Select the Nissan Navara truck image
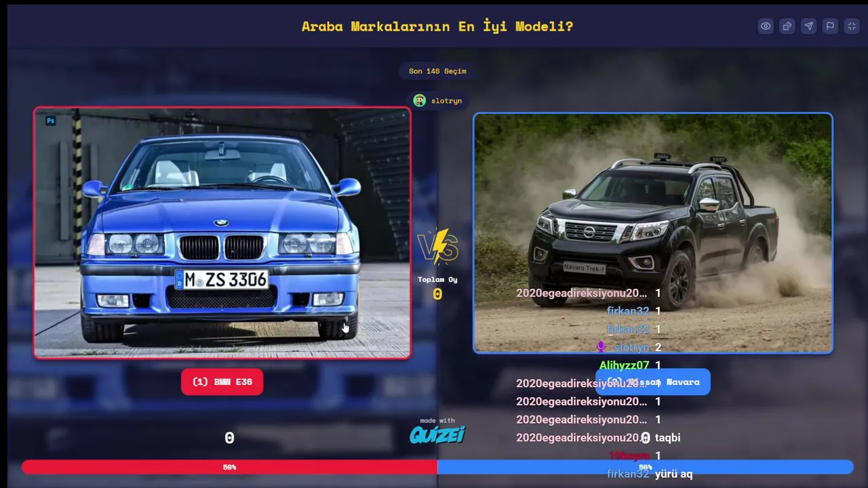 coord(653,233)
